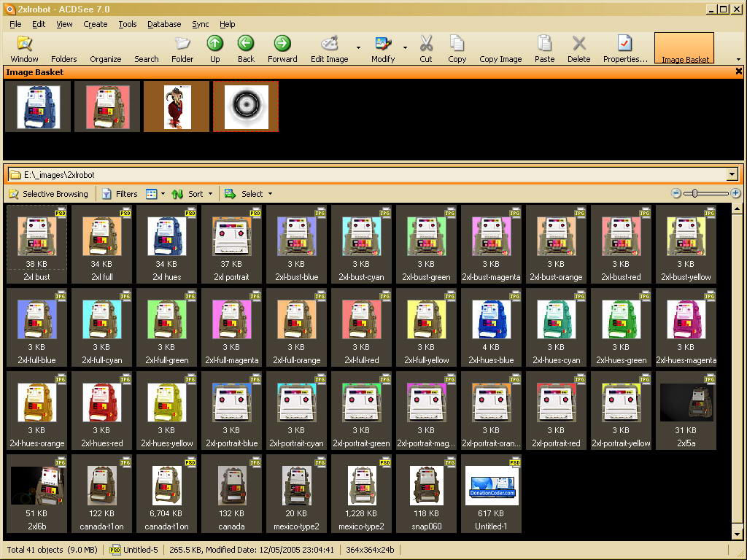Viewport: 747px width, 560px height.
Task: Toggle the Image Basket pane button
Action: click(684, 49)
